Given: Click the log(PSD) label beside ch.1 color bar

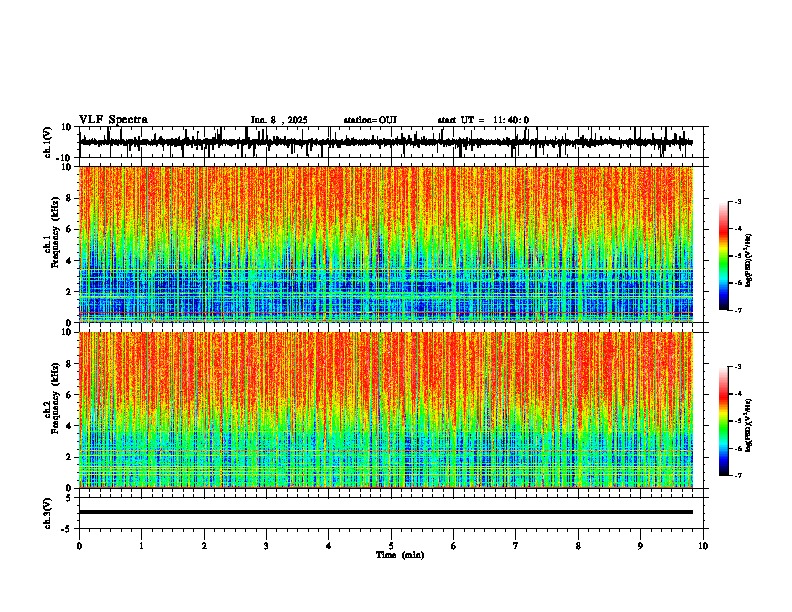Looking at the screenshot, I should [x=748, y=261].
